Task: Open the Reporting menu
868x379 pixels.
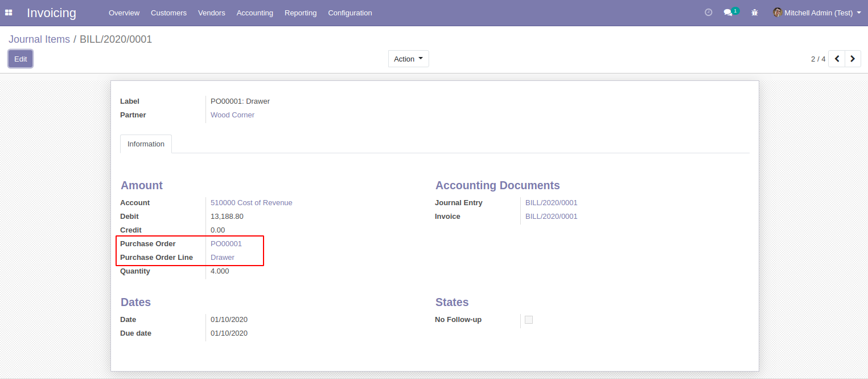Action: [x=300, y=13]
